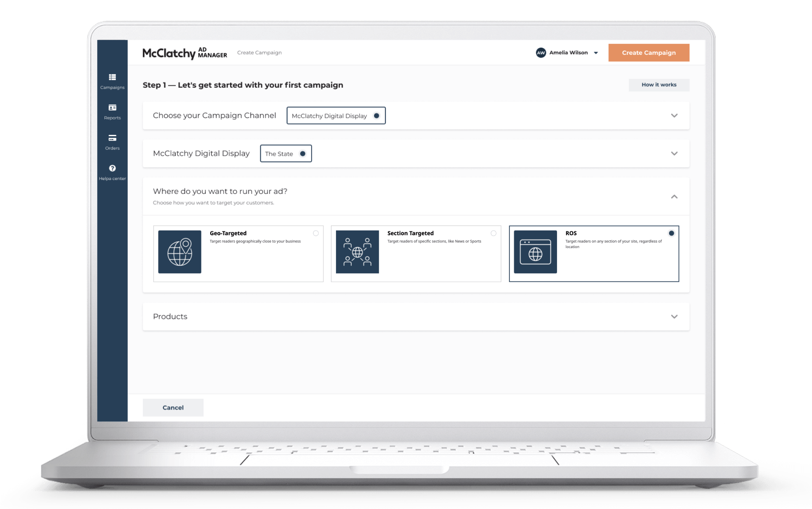Select the Section Targeted radio button

(x=494, y=233)
